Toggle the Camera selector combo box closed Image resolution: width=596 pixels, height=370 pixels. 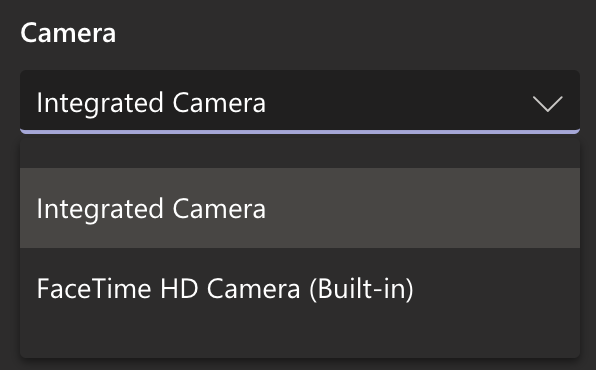(300, 102)
